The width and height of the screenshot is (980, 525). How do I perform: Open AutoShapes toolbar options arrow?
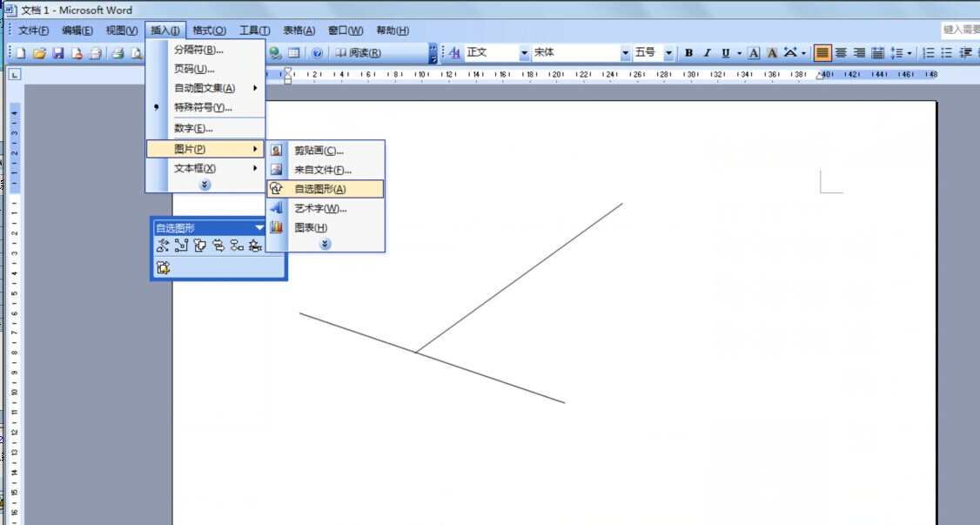[x=259, y=228]
